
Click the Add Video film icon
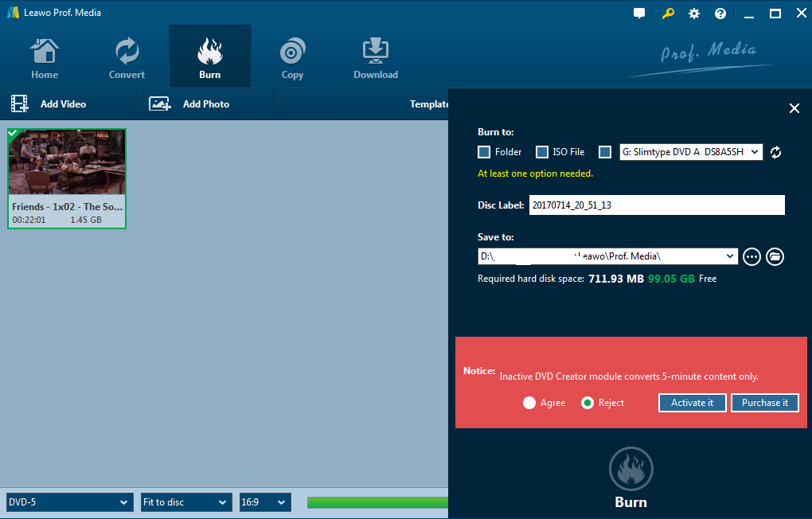coord(20,103)
